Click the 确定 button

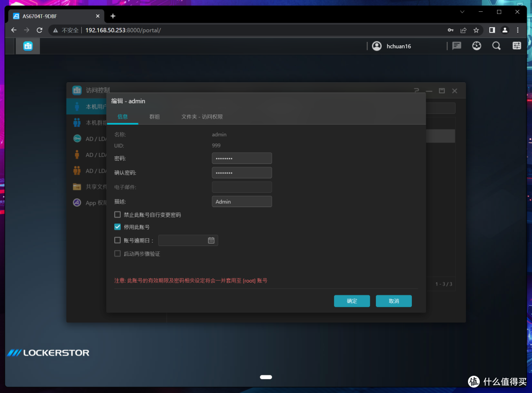point(352,301)
